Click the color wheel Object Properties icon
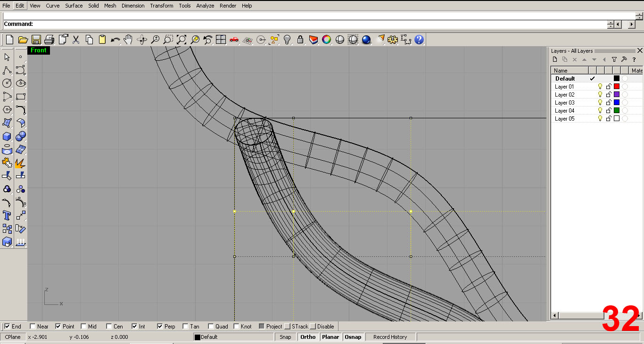 coord(326,40)
